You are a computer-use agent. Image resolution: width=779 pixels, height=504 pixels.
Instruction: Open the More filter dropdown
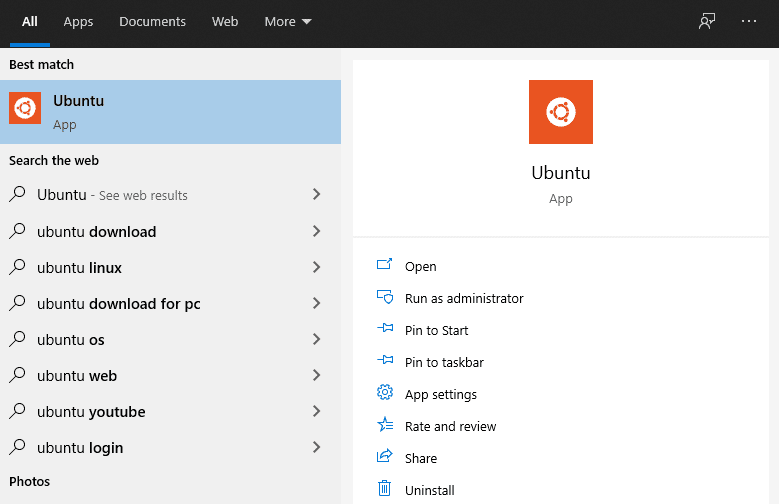tap(288, 21)
